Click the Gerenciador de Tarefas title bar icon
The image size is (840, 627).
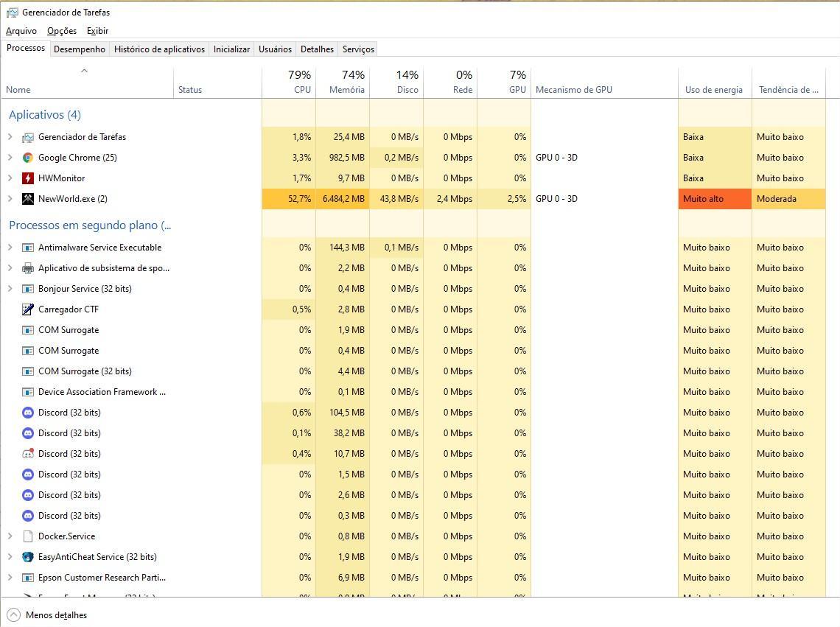[x=12, y=13]
